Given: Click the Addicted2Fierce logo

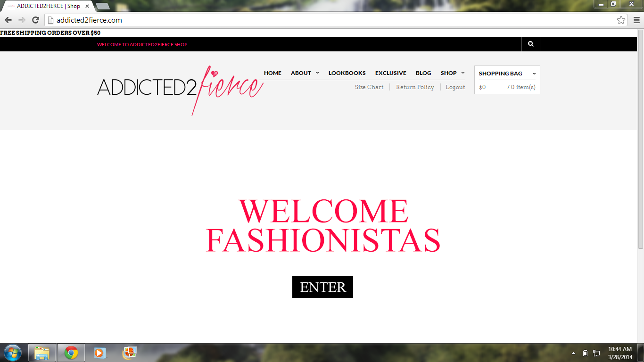Looking at the screenshot, I should tap(180, 90).
